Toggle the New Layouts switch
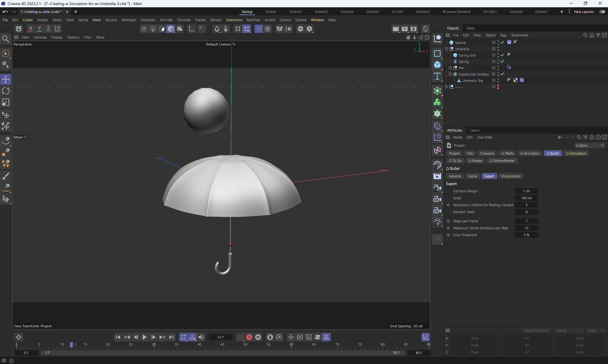This screenshot has width=608, height=364. (602, 12)
